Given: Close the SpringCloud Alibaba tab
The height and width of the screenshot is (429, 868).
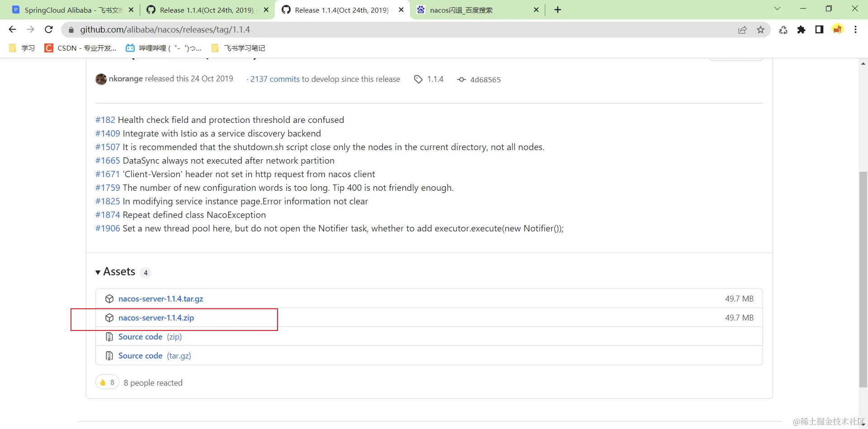Looking at the screenshot, I should tap(131, 10).
